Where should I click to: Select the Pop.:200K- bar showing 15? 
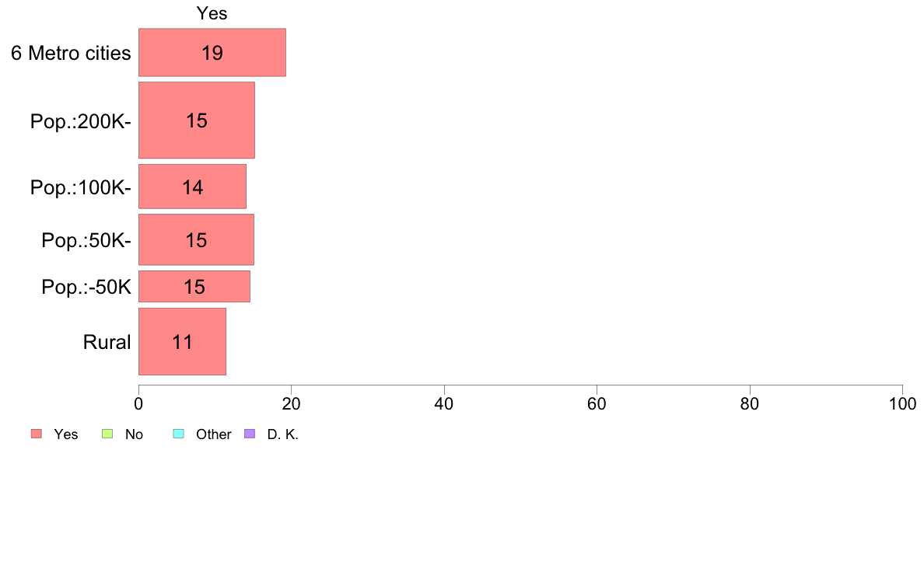coord(197,120)
